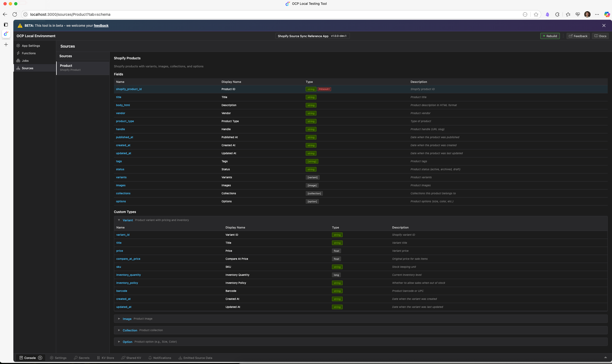
Task: Click the Functions lightning icon
Action: tap(18, 53)
